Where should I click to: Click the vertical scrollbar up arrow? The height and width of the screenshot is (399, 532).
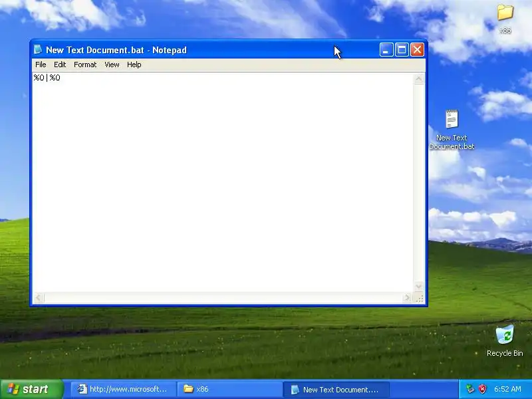pyautogui.click(x=419, y=78)
